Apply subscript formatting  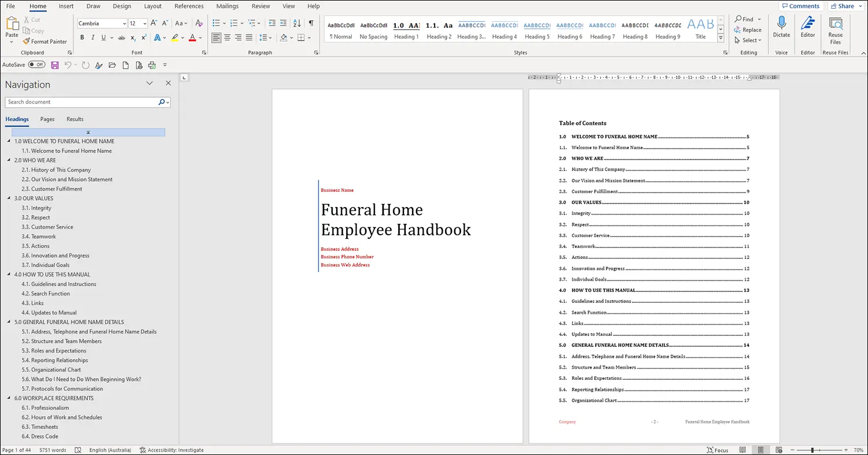tap(133, 38)
